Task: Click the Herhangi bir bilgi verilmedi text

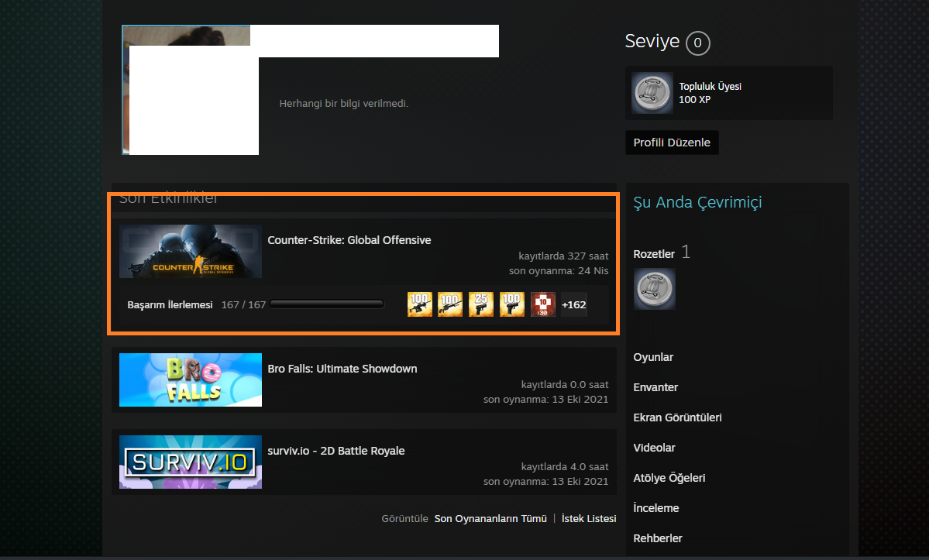Action: (344, 104)
